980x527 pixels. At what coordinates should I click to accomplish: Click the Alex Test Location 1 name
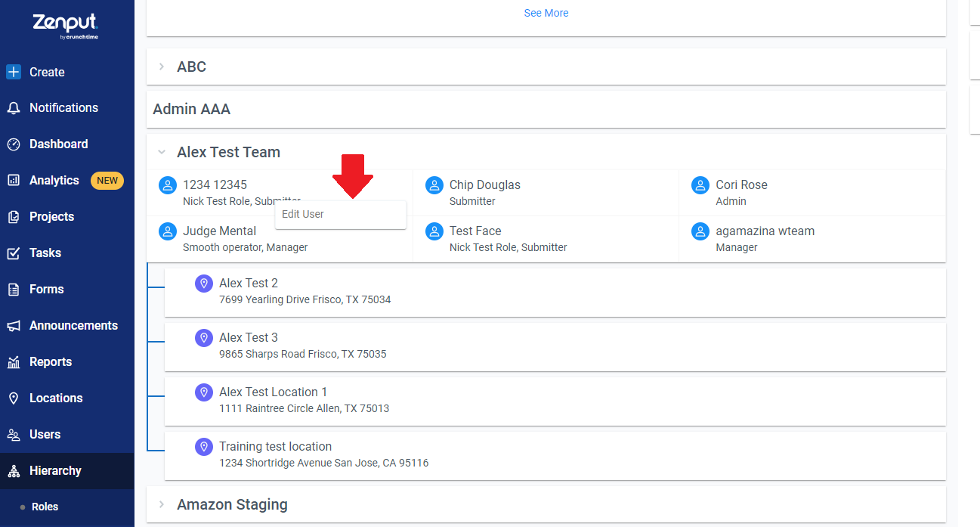pos(274,392)
